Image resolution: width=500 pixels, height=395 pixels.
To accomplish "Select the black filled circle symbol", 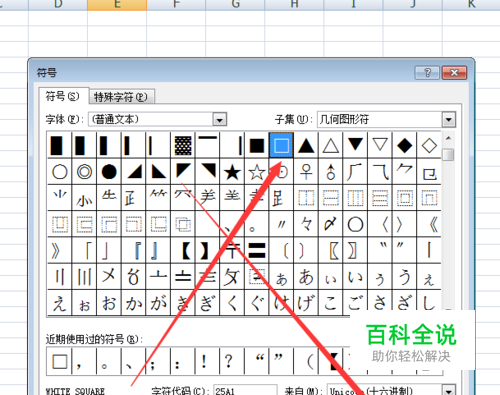I will click(x=109, y=172).
